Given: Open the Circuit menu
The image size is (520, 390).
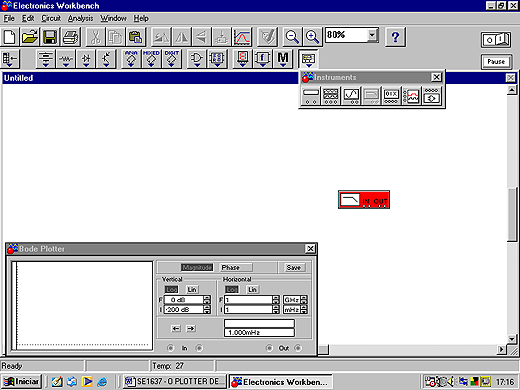Looking at the screenshot, I should coord(51,18).
